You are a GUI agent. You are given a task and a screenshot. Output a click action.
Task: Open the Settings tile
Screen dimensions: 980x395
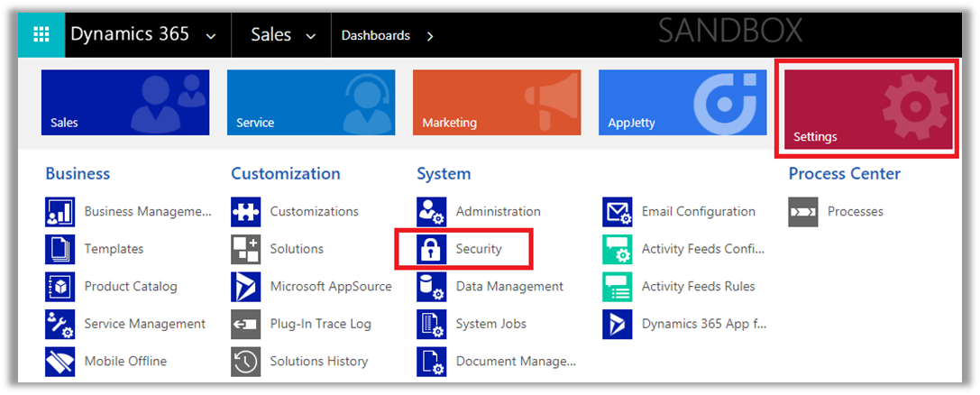coord(867,110)
